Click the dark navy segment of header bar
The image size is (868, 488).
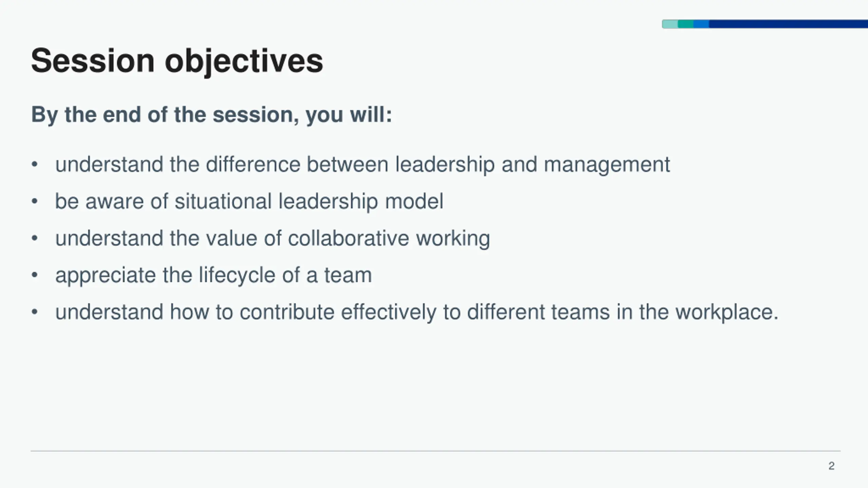[788, 24]
